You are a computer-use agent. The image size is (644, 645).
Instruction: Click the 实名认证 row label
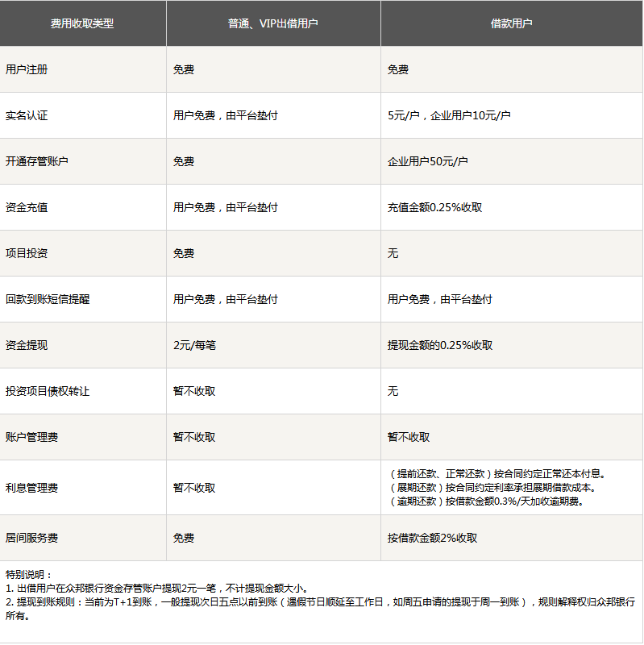[27, 115]
